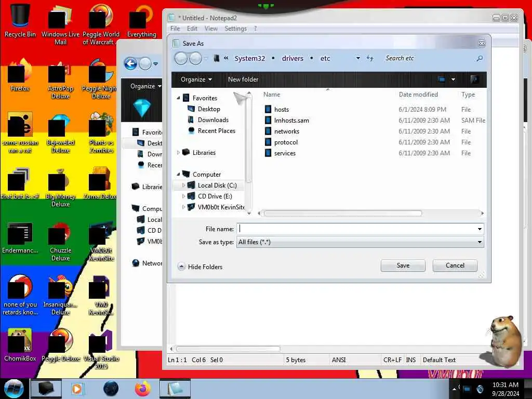The image size is (532, 399).
Task: Open Plants vs Zombies desktop icon
Action: click(x=101, y=133)
